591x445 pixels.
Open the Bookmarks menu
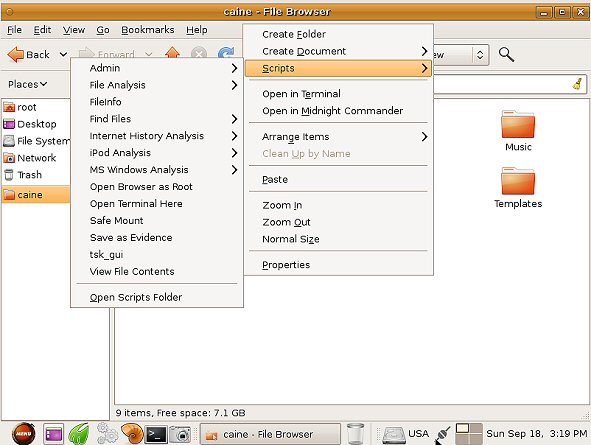pos(148,30)
